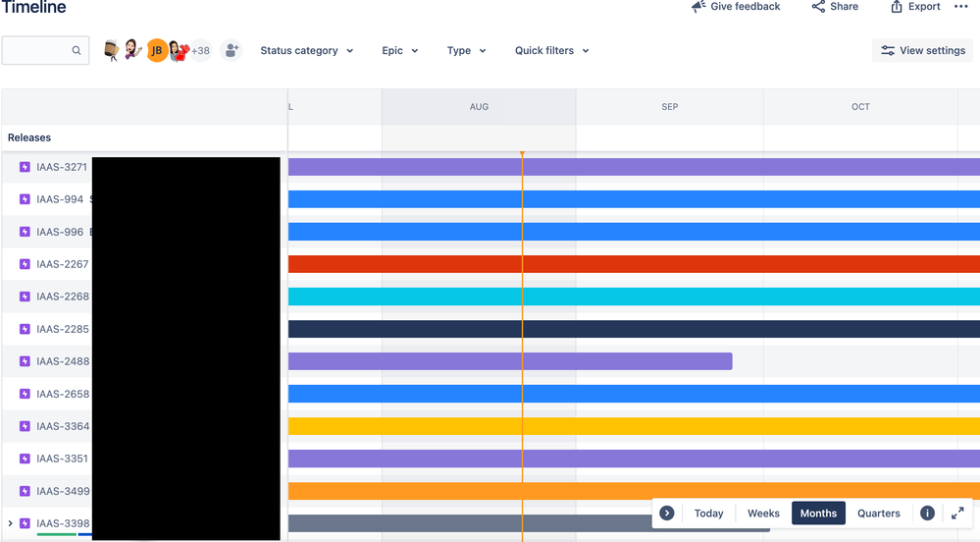Click the Releases row label
980x542 pixels.
tap(29, 137)
